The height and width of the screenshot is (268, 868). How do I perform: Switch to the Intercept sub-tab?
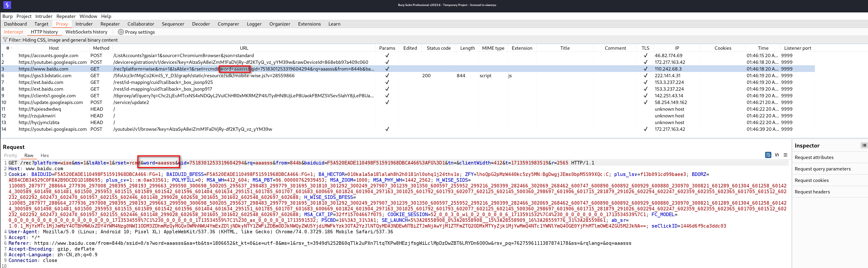click(13, 32)
